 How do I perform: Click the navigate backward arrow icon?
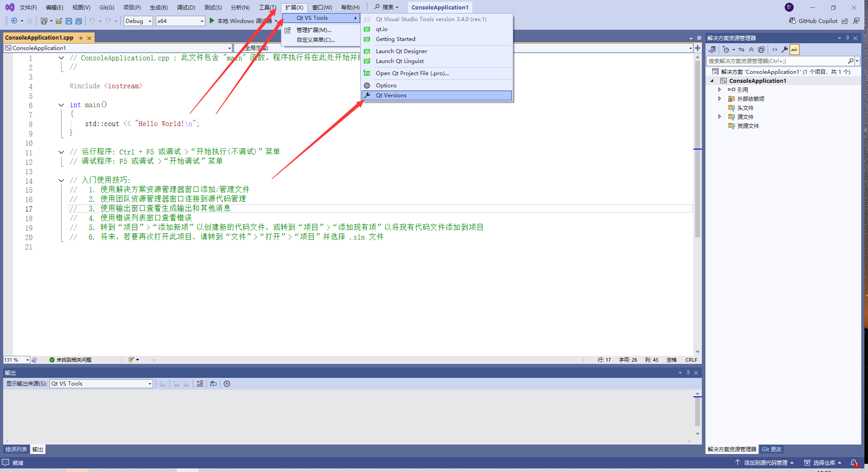tap(14, 21)
